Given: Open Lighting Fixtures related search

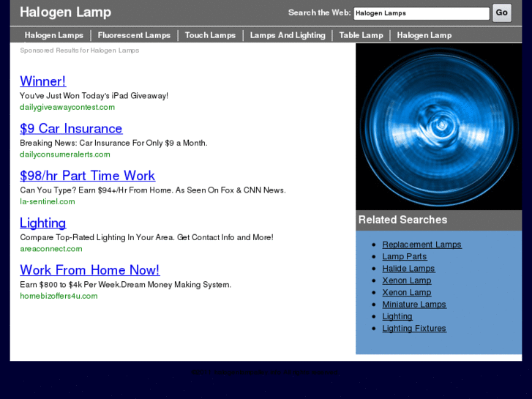Looking at the screenshot, I should 414,329.
